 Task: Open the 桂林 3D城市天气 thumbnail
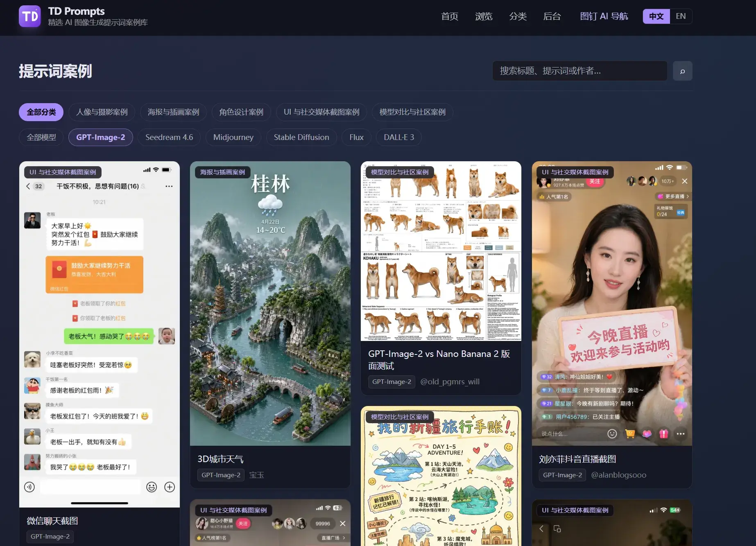tap(270, 303)
